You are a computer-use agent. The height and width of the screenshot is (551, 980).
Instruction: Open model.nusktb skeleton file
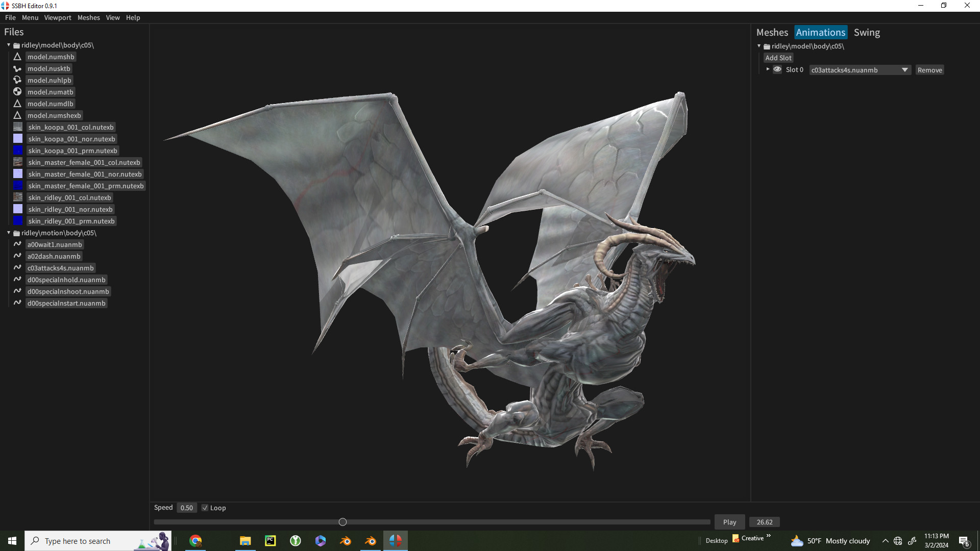pos(48,68)
